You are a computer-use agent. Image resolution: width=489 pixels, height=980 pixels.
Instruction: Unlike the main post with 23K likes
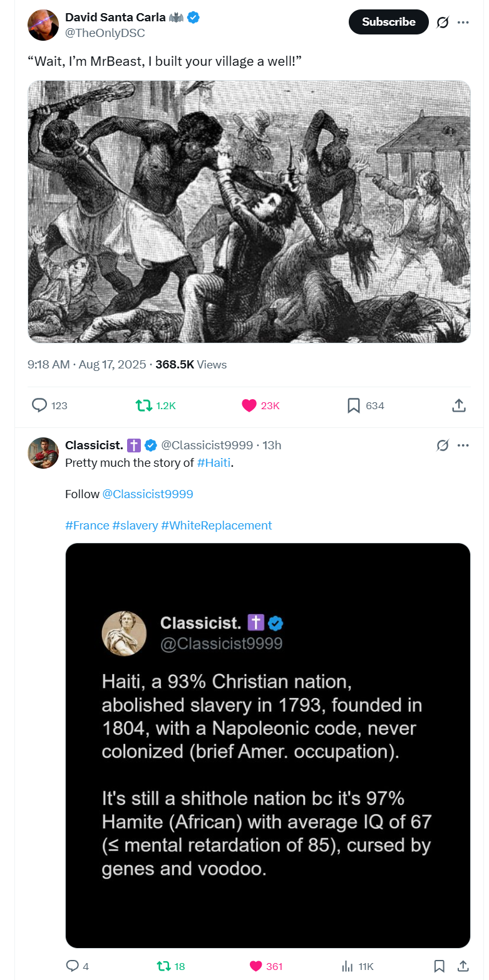249,405
